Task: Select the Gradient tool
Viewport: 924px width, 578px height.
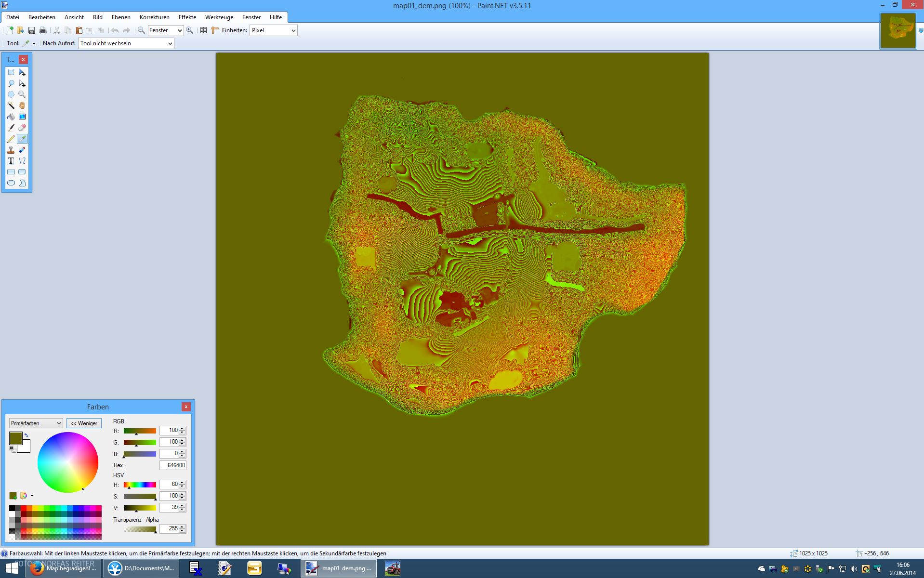Action: tap(22, 117)
